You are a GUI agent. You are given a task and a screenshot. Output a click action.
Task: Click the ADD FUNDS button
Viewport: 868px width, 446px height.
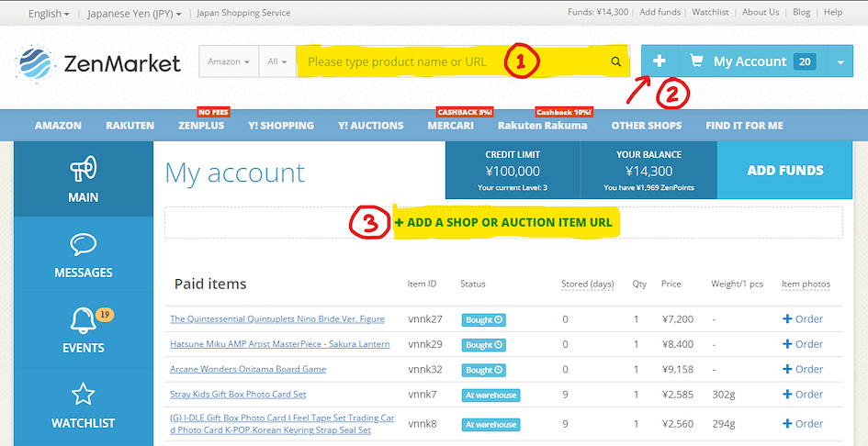(x=785, y=171)
